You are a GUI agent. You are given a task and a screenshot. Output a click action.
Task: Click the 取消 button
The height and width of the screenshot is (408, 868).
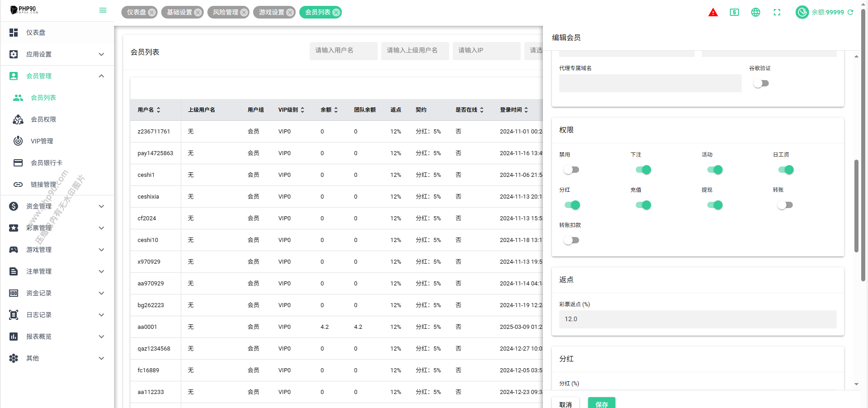click(565, 403)
